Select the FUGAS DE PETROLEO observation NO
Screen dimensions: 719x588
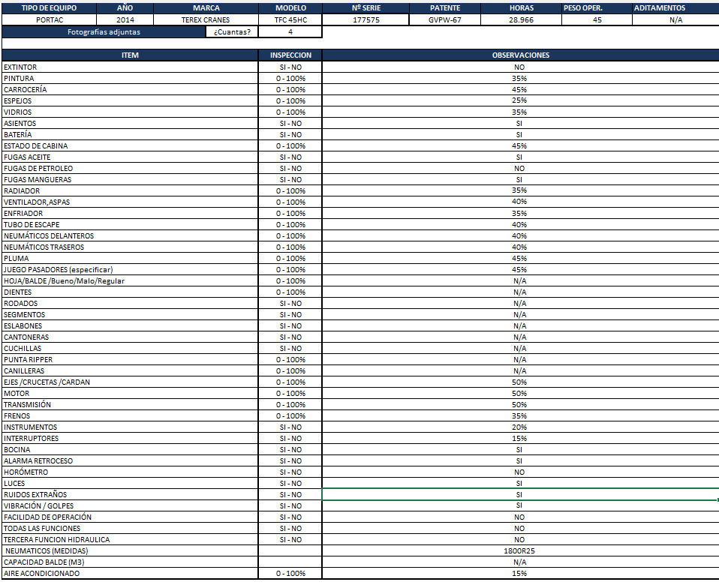pos(520,168)
